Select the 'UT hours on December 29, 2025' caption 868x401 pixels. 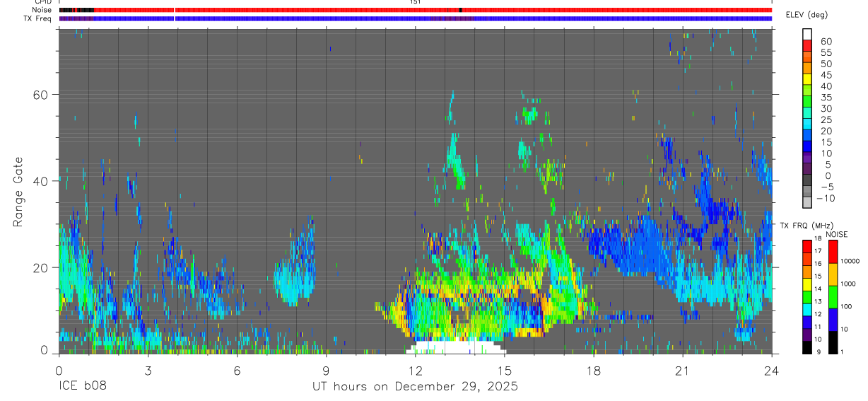pyautogui.click(x=415, y=387)
